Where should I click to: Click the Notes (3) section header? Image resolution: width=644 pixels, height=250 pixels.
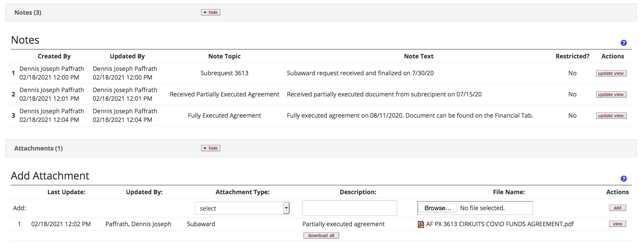click(x=28, y=13)
